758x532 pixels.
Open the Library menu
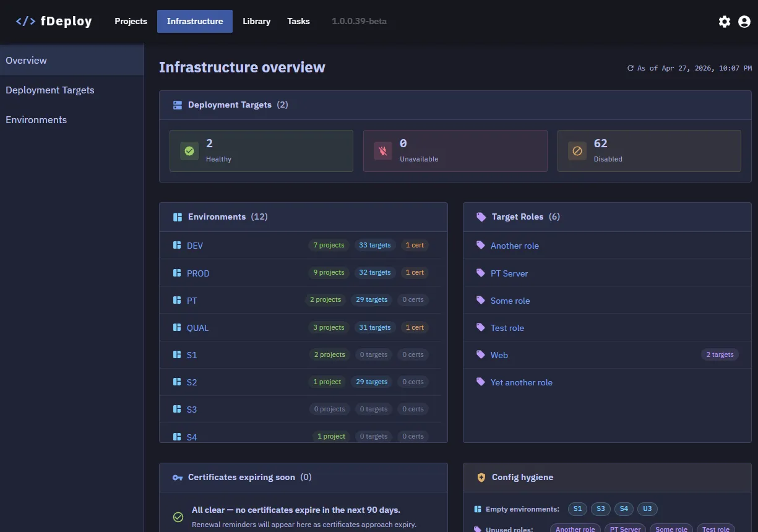pyautogui.click(x=256, y=21)
